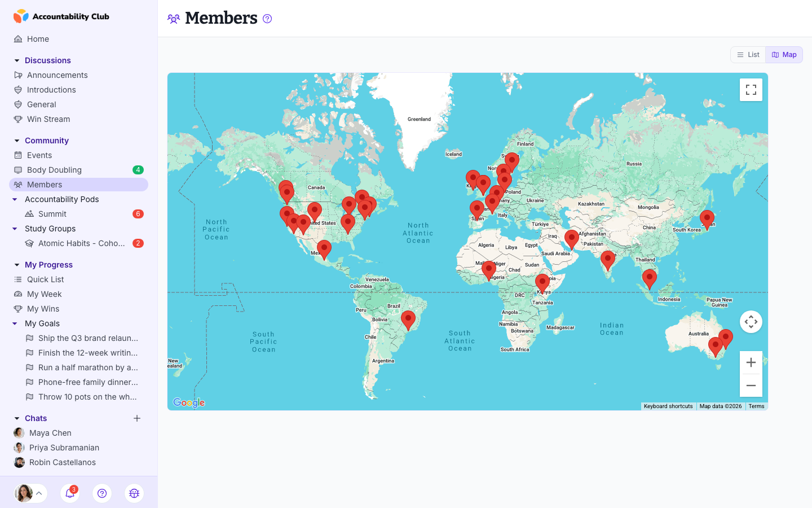Open user profile menu chevron

pyautogui.click(x=39, y=493)
